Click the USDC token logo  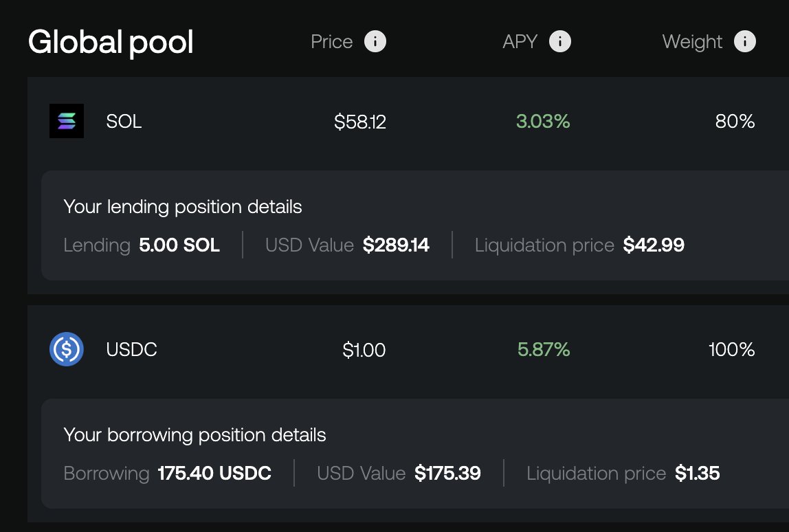(67, 349)
